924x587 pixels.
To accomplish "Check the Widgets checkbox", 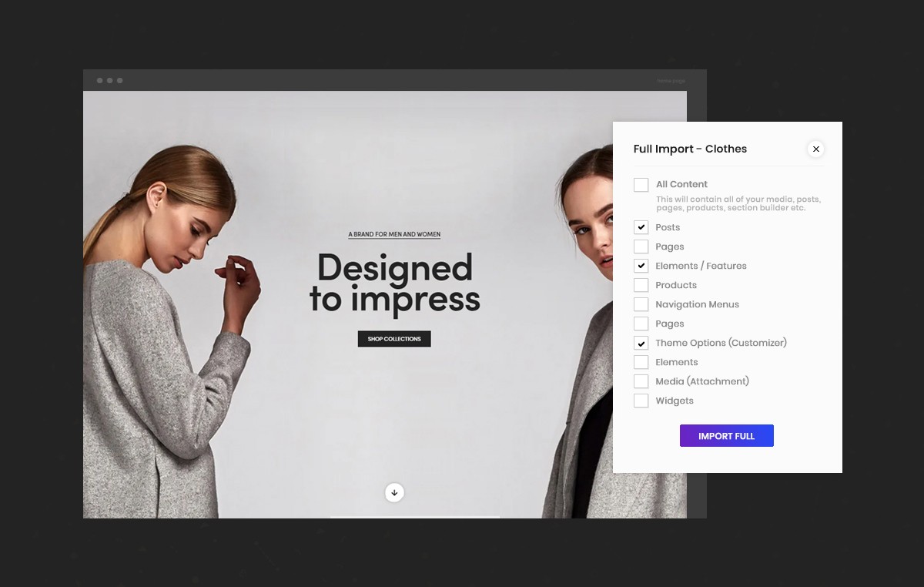I will pos(641,401).
